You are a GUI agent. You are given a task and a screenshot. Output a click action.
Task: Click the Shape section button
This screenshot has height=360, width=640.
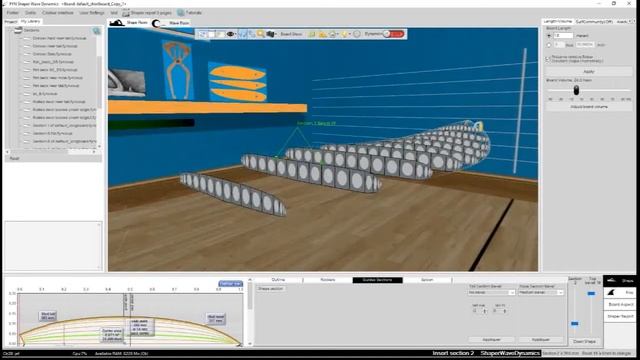[271, 289]
